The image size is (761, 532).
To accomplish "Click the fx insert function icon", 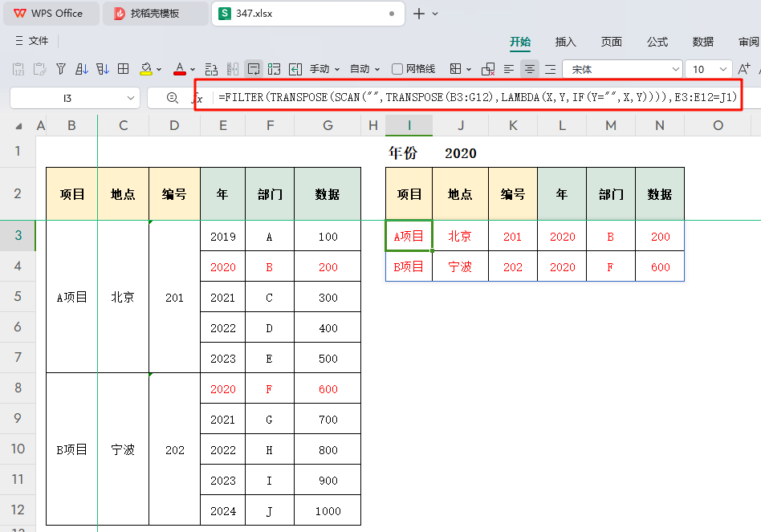I will (x=197, y=99).
